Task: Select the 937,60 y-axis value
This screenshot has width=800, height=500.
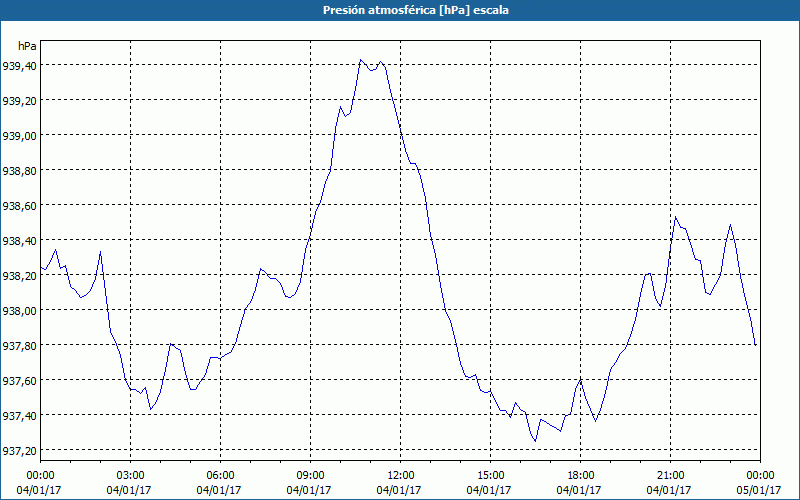Action: pyautogui.click(x=19, y=381)
